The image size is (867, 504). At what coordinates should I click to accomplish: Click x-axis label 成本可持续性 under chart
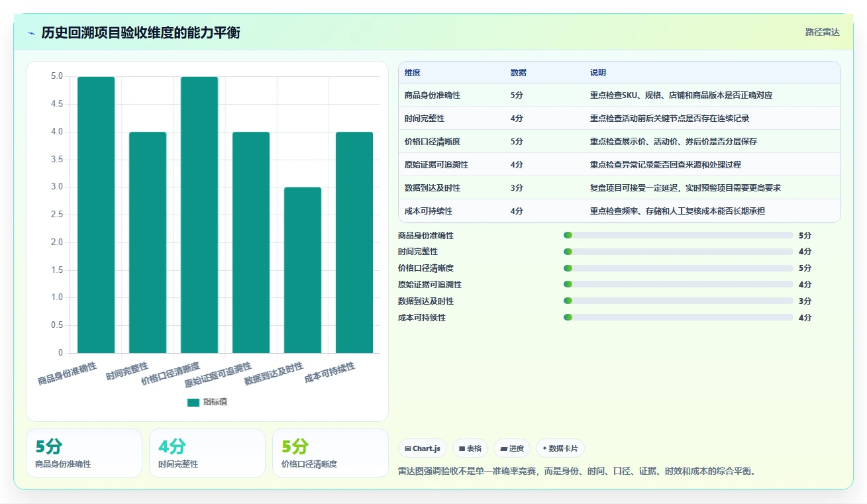click(x=330, y=374)
